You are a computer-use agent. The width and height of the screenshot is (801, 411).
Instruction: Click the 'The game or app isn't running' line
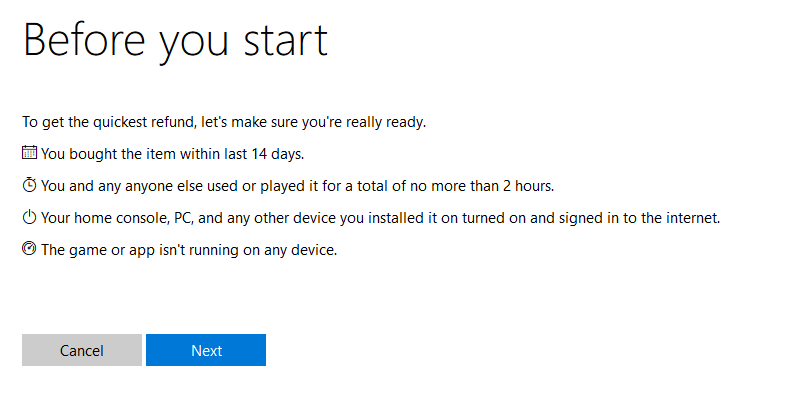pyautogui.click(x=189, y=250)
